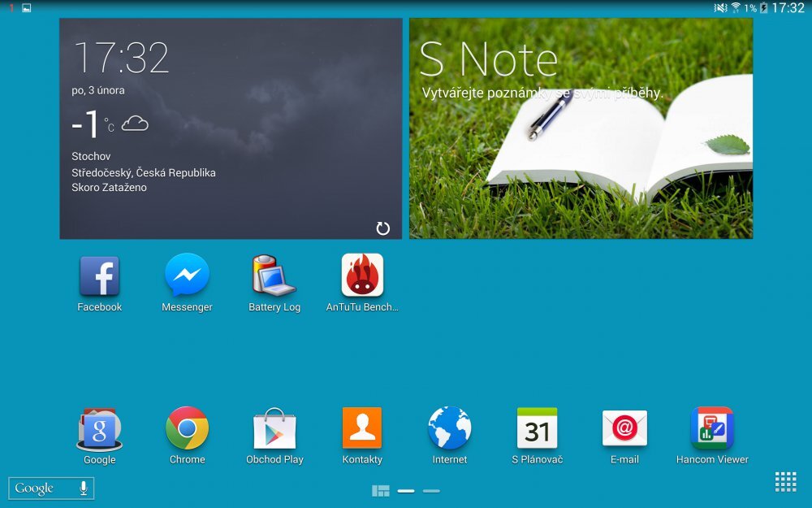The width and height of the screenshot is (812, 508).
Task: Launch Obchod Play store
Action: 274,427
